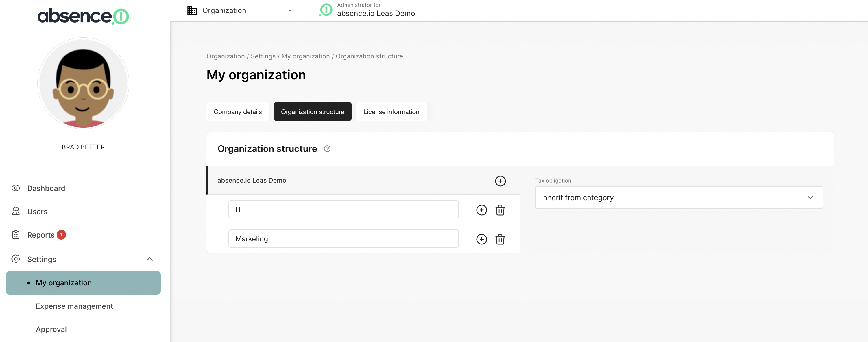Screen dimensions: 868x342
Task: Click the Settings breadcrumb link
Action: (x=263, y=56)
